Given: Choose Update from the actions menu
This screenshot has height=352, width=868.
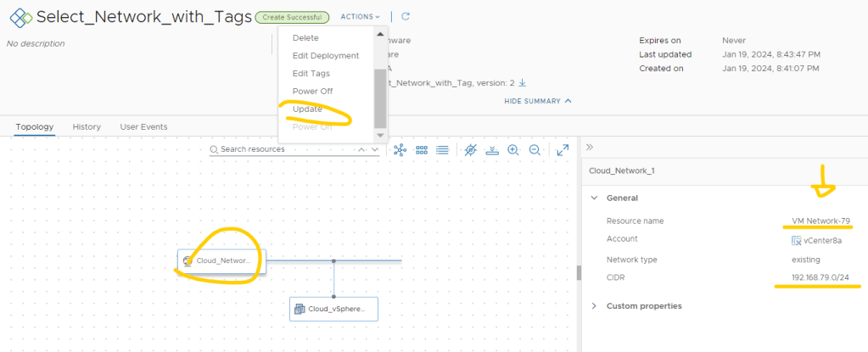Looking at the screenshot, I should click(x=307, y=109).
